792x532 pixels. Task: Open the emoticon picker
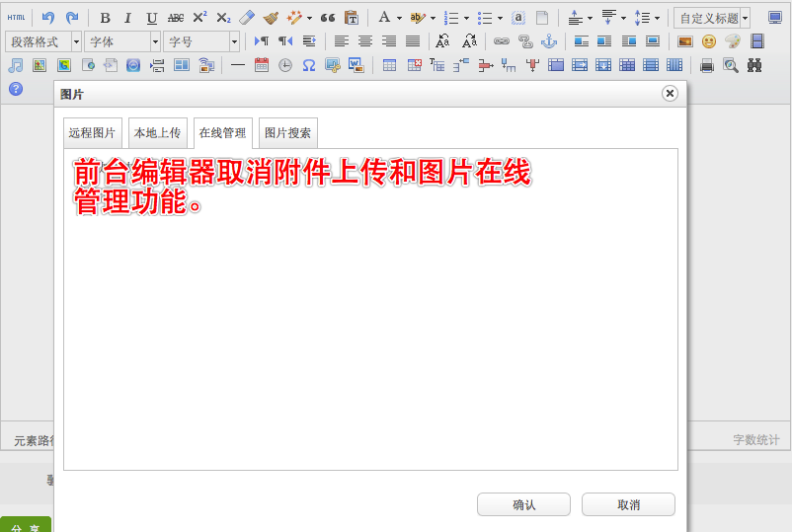click(x=709, y=41)
